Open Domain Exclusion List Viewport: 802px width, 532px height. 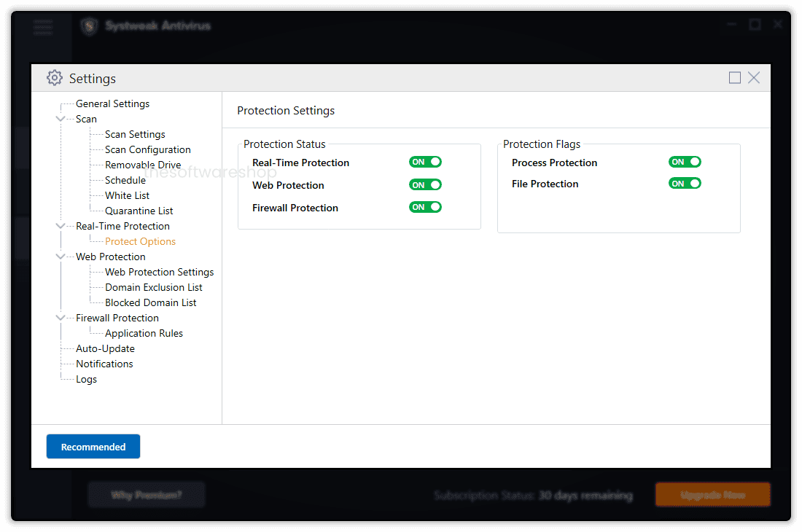point(153,288)
